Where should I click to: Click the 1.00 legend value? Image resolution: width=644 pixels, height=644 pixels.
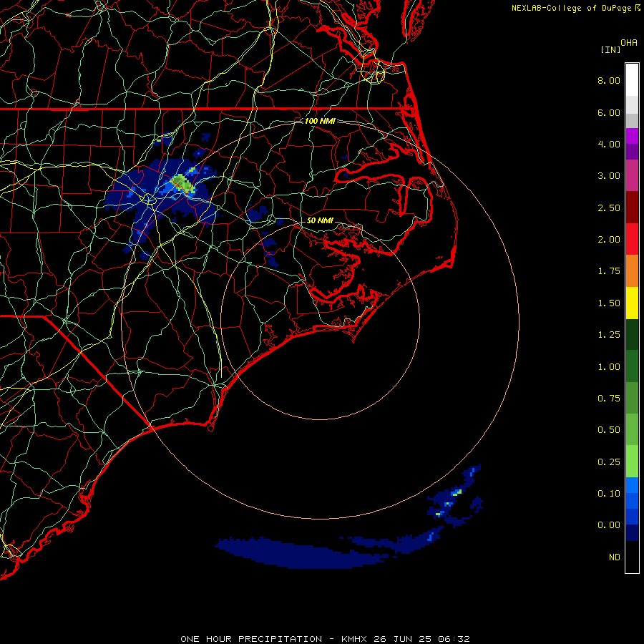[x=609, y=367]
